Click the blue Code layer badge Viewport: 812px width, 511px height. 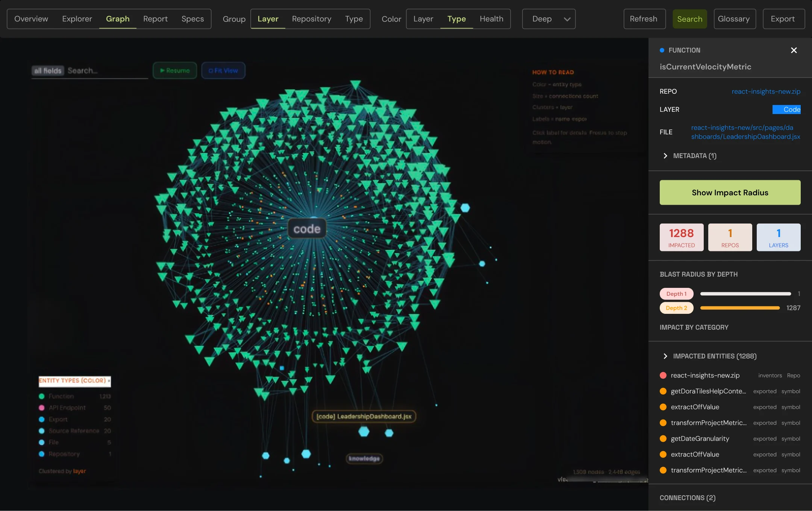tap(786, 109)
